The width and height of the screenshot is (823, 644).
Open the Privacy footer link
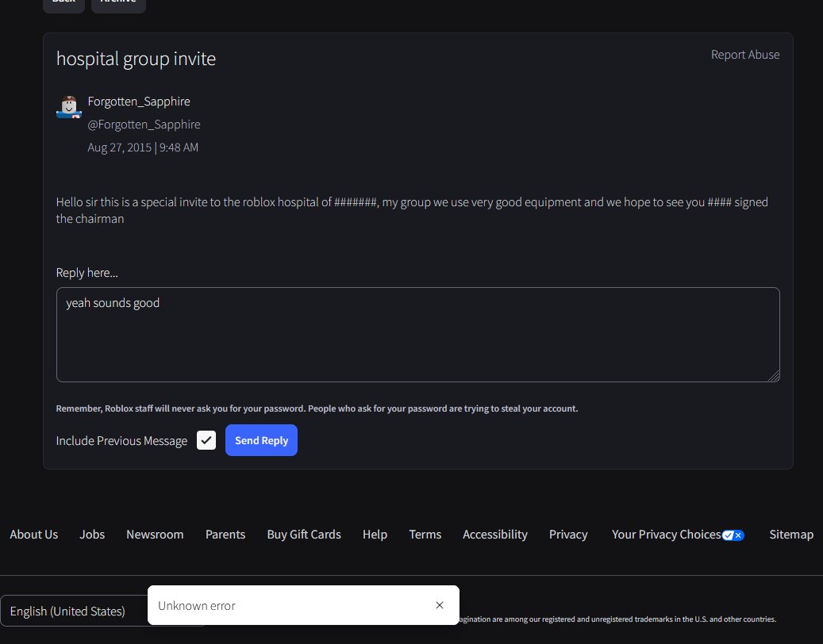(568, 535)
